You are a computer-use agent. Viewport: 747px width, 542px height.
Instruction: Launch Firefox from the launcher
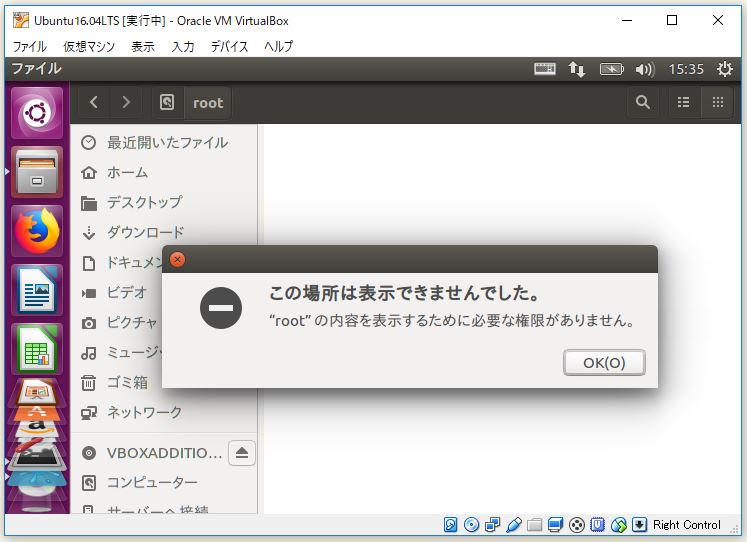pos(37,231)
